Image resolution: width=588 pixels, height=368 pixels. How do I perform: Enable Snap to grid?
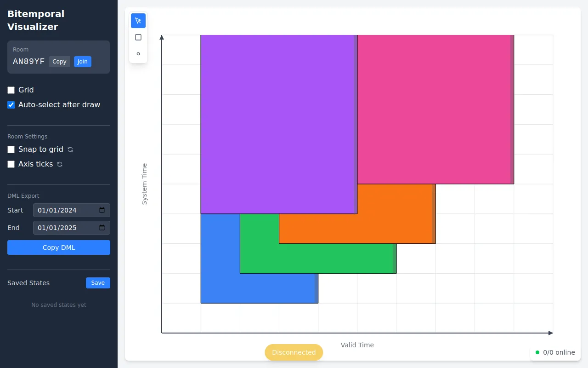point(11,149)
